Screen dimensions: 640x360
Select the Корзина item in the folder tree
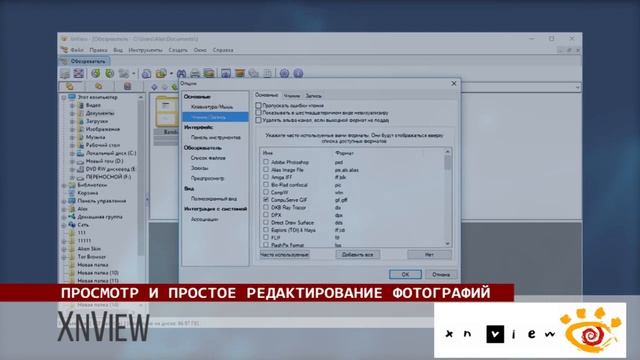87,193
